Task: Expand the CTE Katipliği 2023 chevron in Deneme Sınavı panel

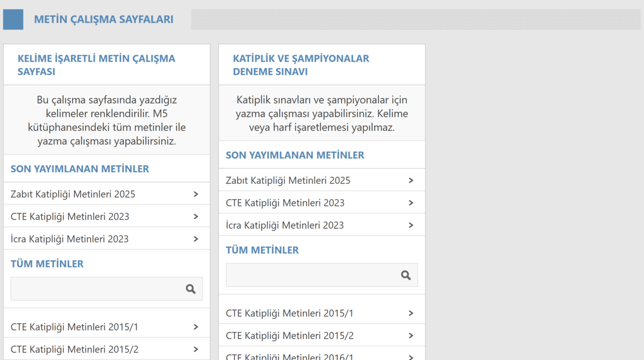Action: pyautogui.click(x=411, y=203)
